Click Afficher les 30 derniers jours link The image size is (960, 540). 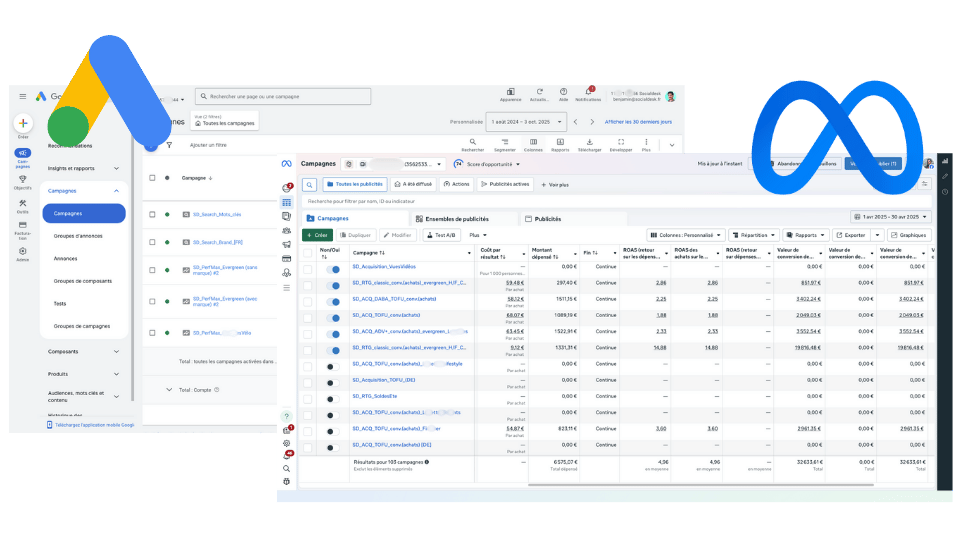(x=638, y=122)
